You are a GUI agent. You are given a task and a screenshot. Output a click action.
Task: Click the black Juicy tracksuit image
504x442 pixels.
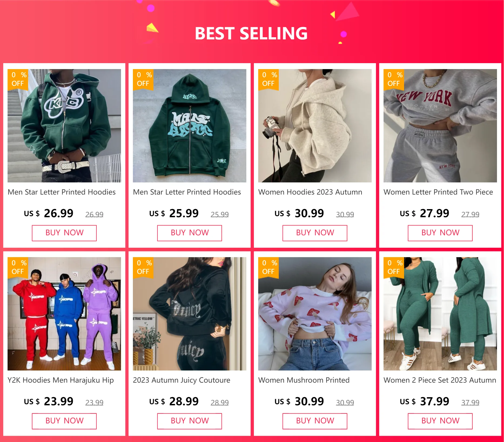point(190,314)
